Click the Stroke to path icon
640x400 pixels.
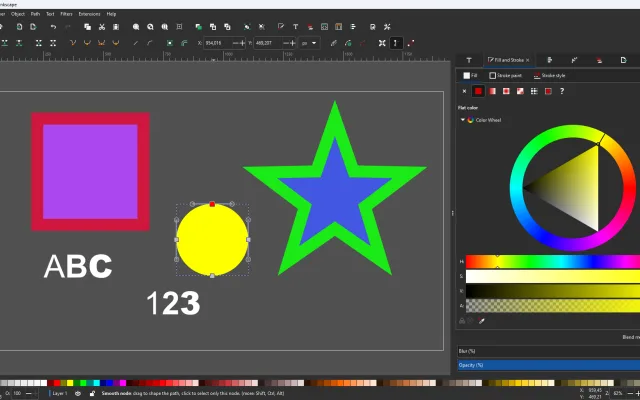pyautogui.click(x=184, y=43)
